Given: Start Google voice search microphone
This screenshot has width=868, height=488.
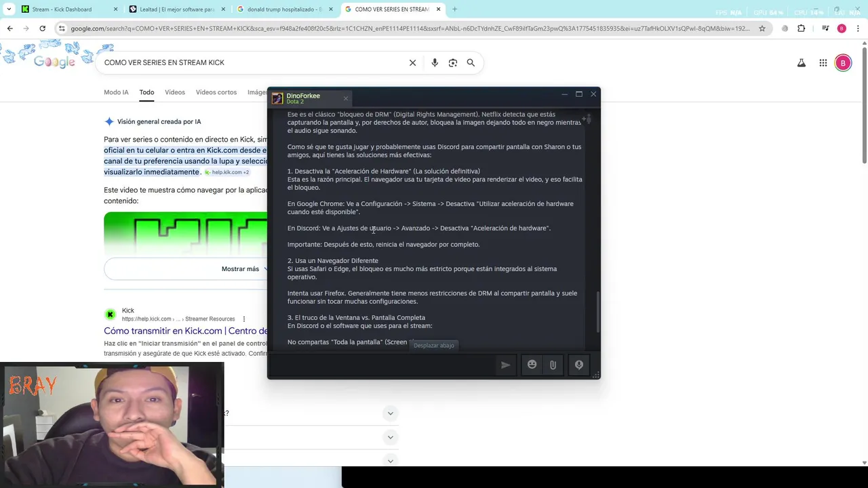Looking at the screenshot, I should click(435, 62).
